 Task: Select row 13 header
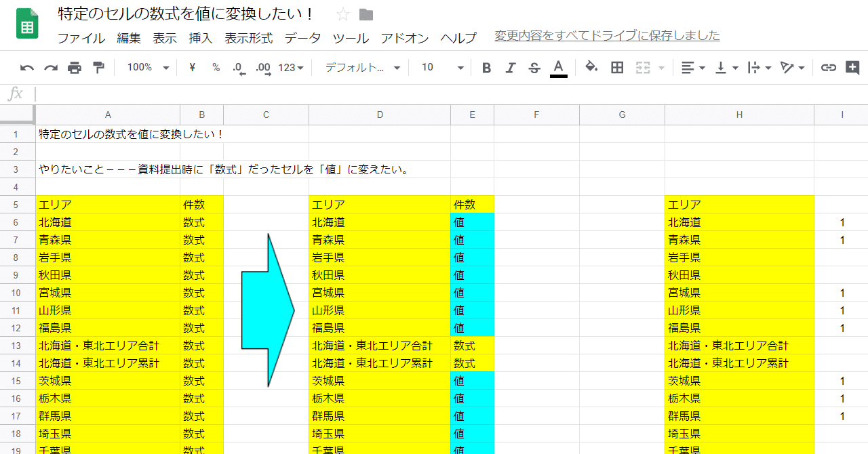tap(18, 346)
